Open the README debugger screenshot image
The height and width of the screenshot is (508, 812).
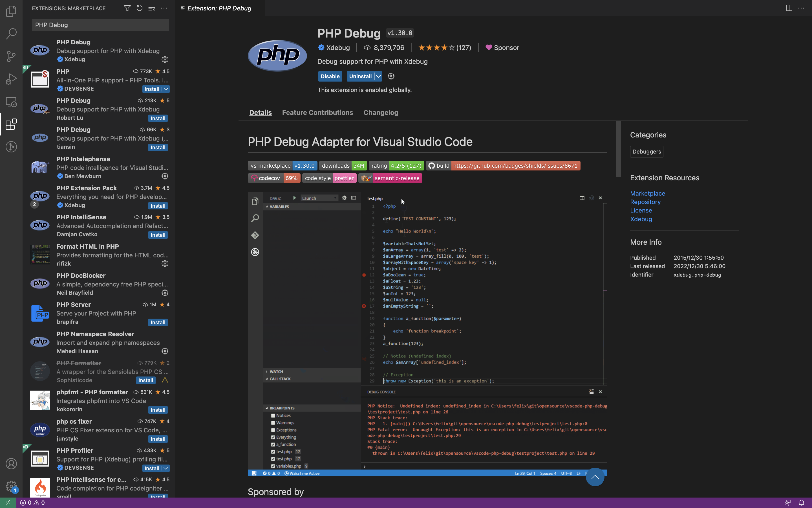coord(427,334)
